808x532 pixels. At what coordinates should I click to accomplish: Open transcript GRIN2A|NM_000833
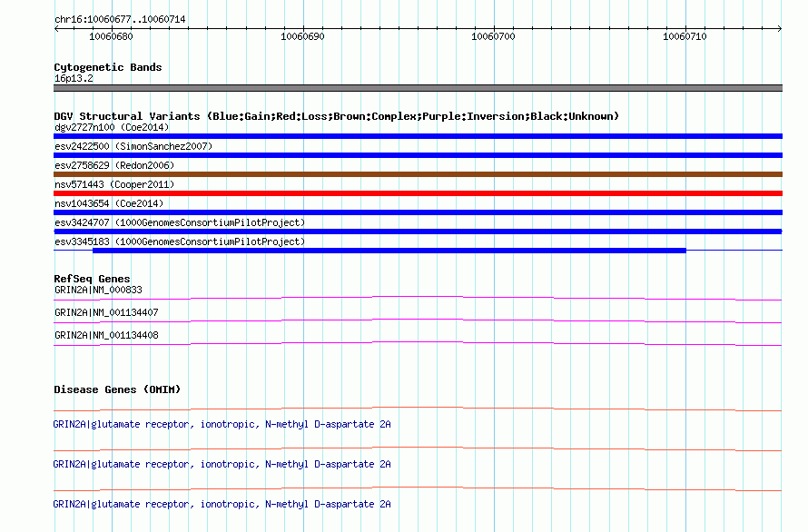[98, 290]
